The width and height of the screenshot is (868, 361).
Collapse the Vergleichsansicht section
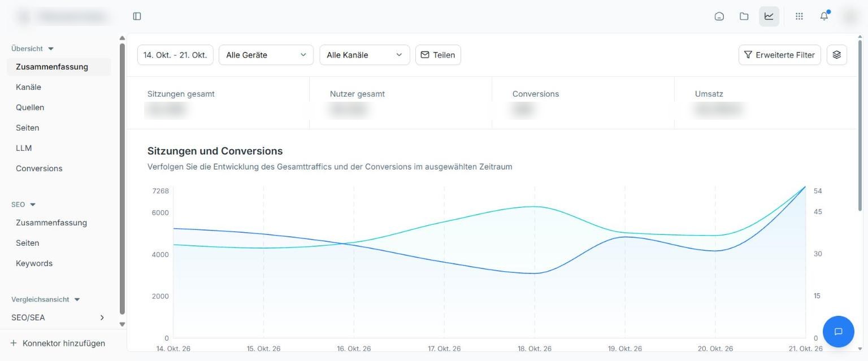tap(46, 299)
